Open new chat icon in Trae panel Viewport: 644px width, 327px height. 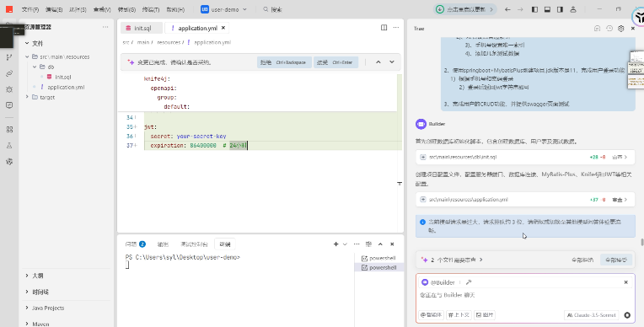coord(597,29)
